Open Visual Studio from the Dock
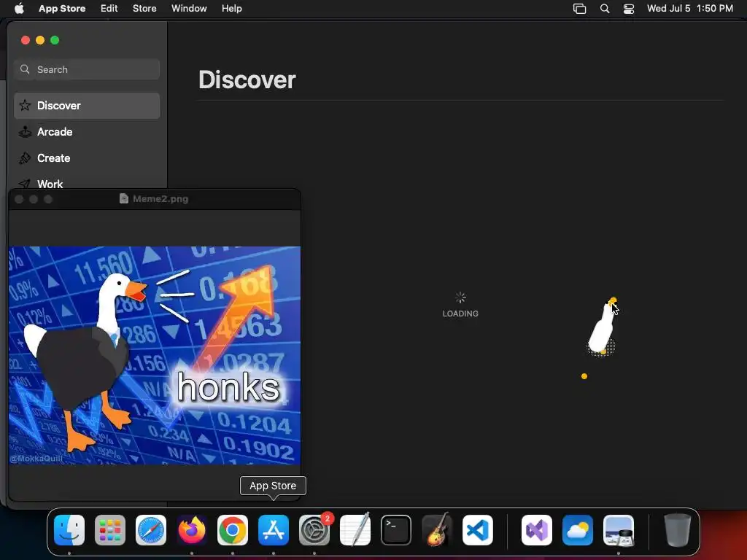 pos(537,530)
